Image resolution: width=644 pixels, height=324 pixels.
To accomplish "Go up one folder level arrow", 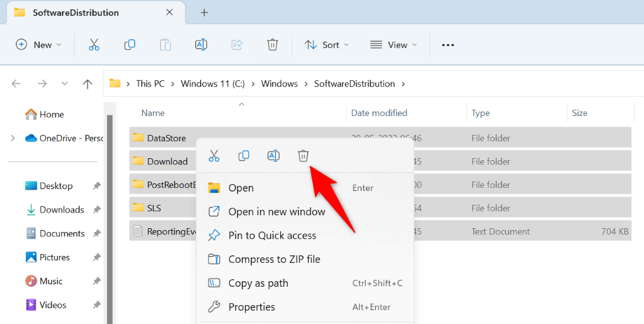I will click(x=88, y=84).
